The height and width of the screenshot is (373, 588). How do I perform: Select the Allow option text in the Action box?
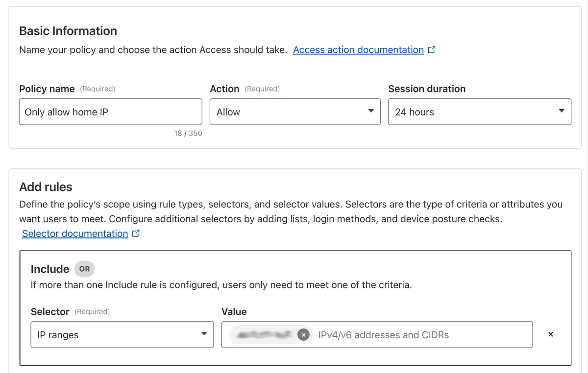[228, 112]
